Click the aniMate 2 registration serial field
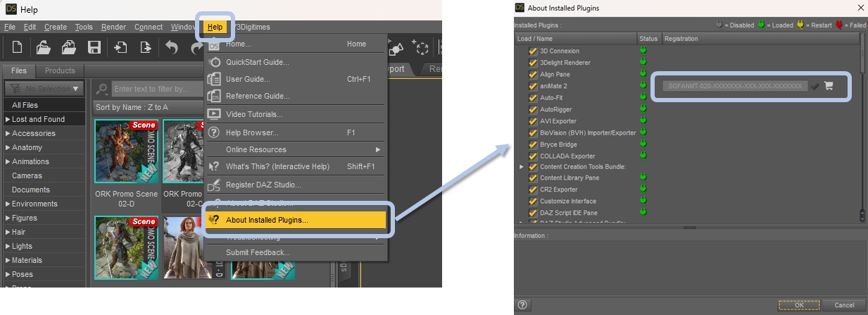 [x=733, y=86]
